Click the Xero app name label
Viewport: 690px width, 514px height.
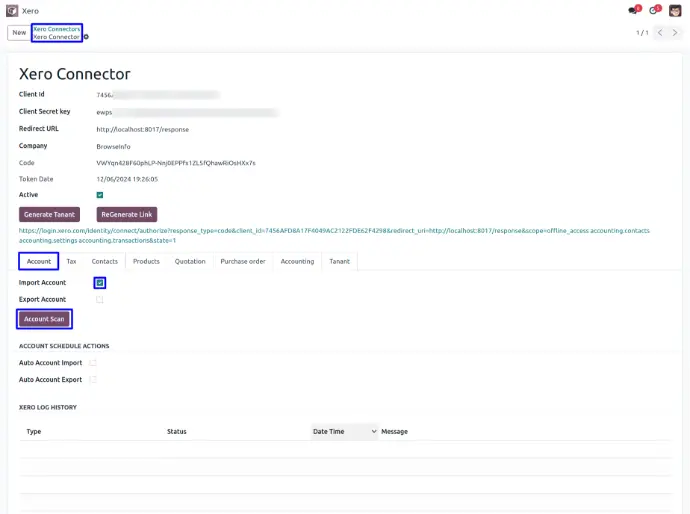click(x=30, y=11)
